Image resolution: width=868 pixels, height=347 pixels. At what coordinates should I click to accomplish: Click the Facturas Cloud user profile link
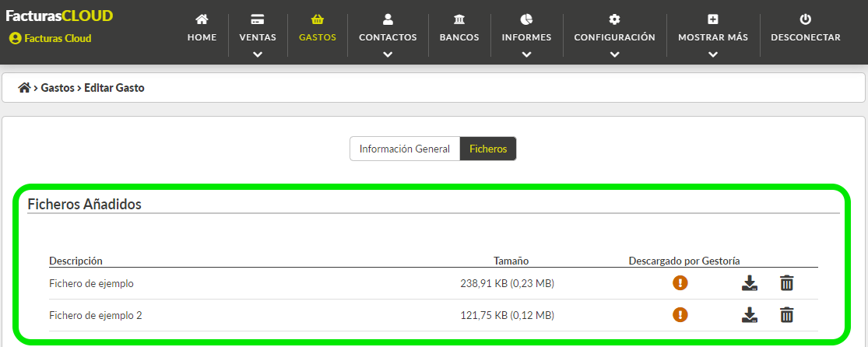51,38
